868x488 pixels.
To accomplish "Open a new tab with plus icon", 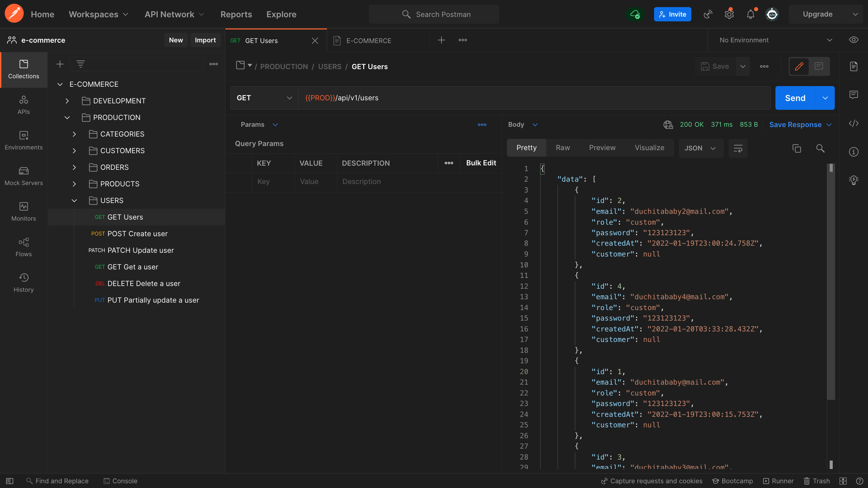I will click(x=441, y=40).
